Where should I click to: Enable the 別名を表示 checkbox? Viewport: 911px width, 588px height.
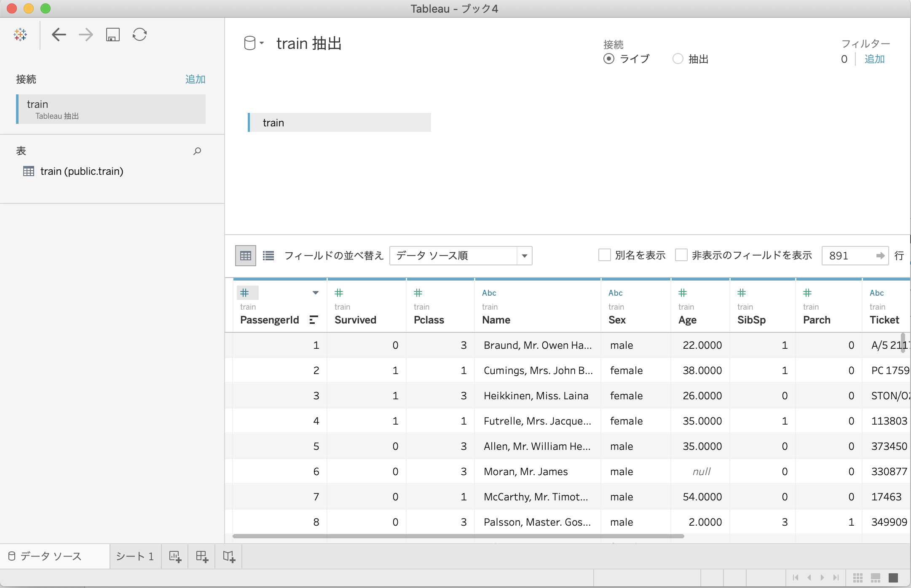click(605, 255)
